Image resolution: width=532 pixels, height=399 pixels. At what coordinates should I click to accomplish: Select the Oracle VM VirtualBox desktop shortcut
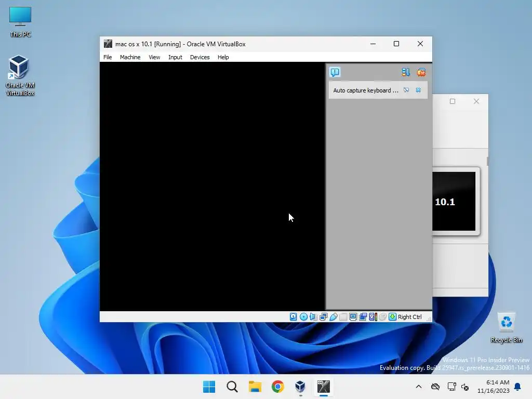tap(20, 75)
